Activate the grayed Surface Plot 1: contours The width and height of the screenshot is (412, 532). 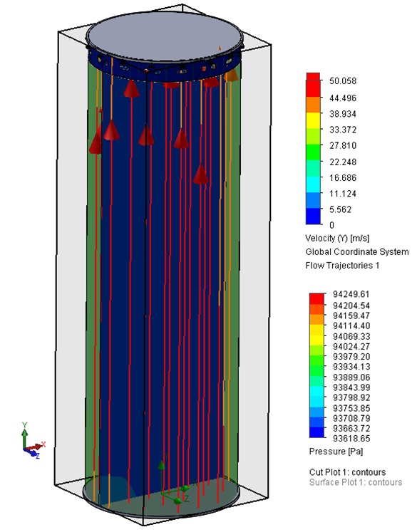coord(356,482)
